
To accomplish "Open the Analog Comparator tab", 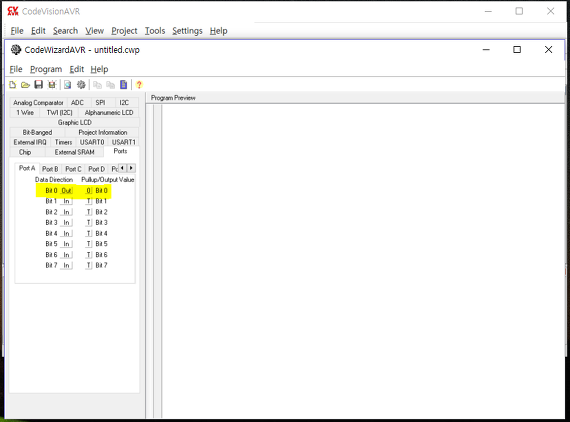I will click(x=38, y=103).
